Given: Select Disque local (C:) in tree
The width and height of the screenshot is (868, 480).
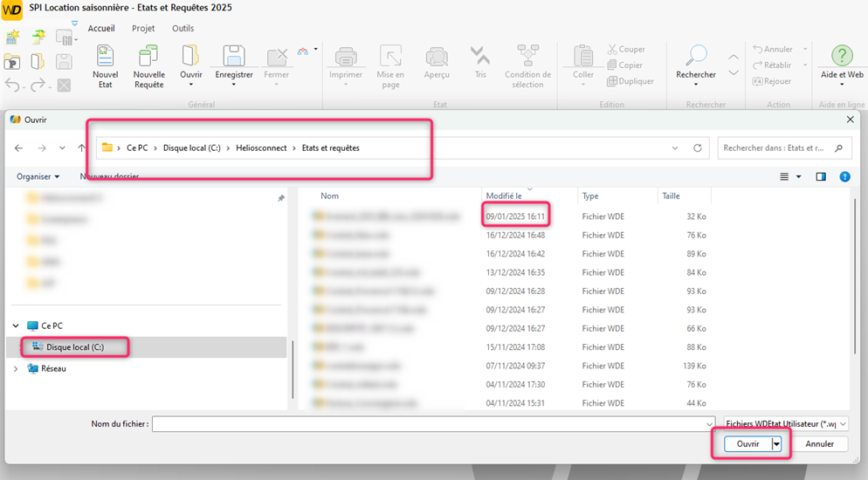Looking at the screenshot, I should (74, 347).
